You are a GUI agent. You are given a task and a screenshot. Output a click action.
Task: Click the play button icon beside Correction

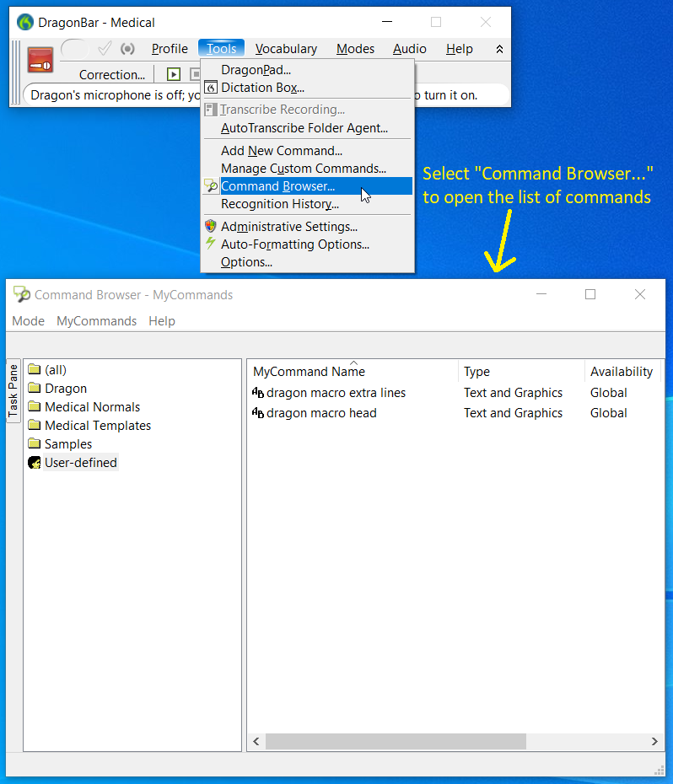(174, 74)
